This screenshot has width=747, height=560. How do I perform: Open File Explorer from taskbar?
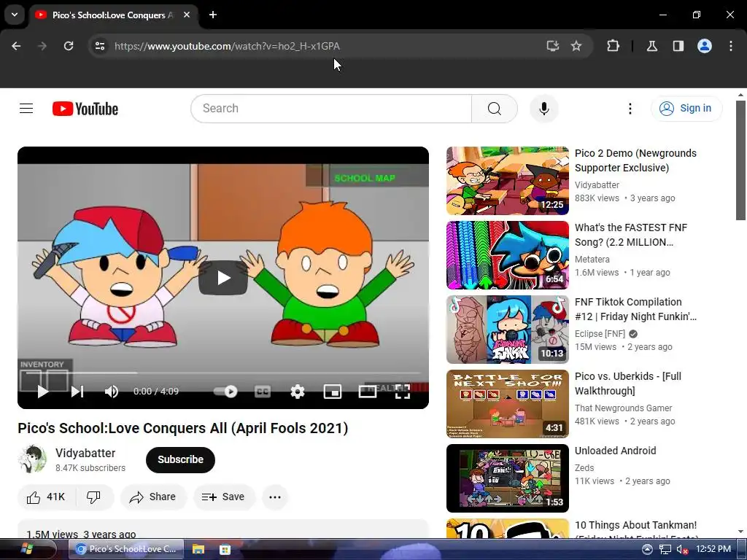198,549
